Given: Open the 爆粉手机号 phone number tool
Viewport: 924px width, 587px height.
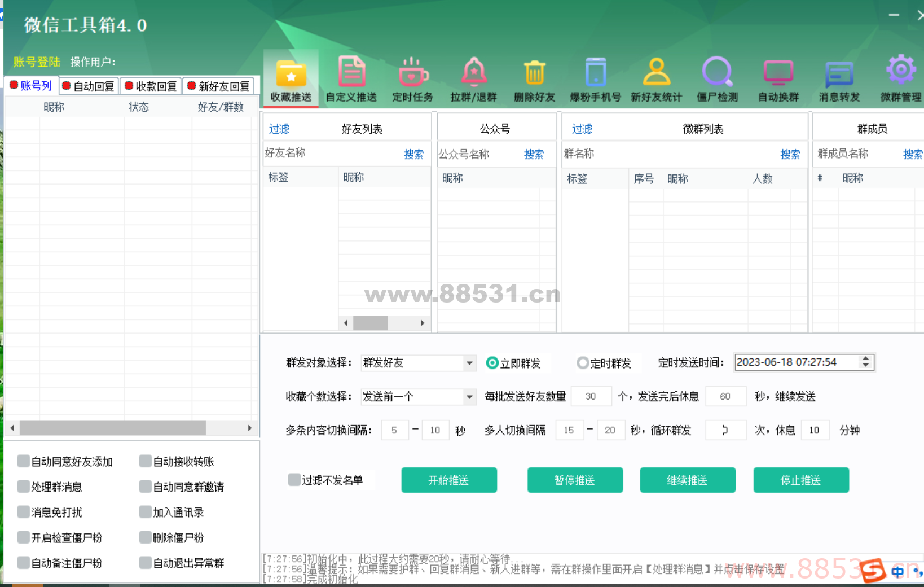Looking at the screenshot, I should tap(596, 79).
